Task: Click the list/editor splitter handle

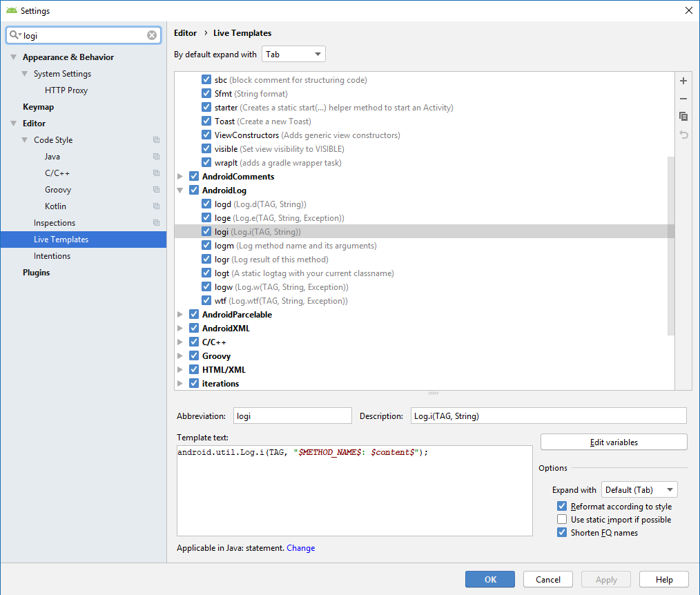Action: click(433, 393)
